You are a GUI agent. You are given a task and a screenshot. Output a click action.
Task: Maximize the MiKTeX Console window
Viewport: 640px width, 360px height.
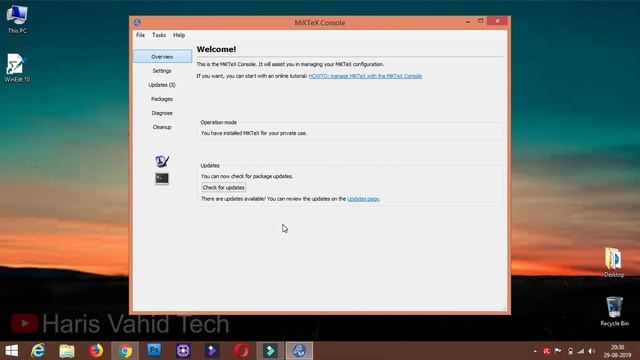[x=480, y=21]
